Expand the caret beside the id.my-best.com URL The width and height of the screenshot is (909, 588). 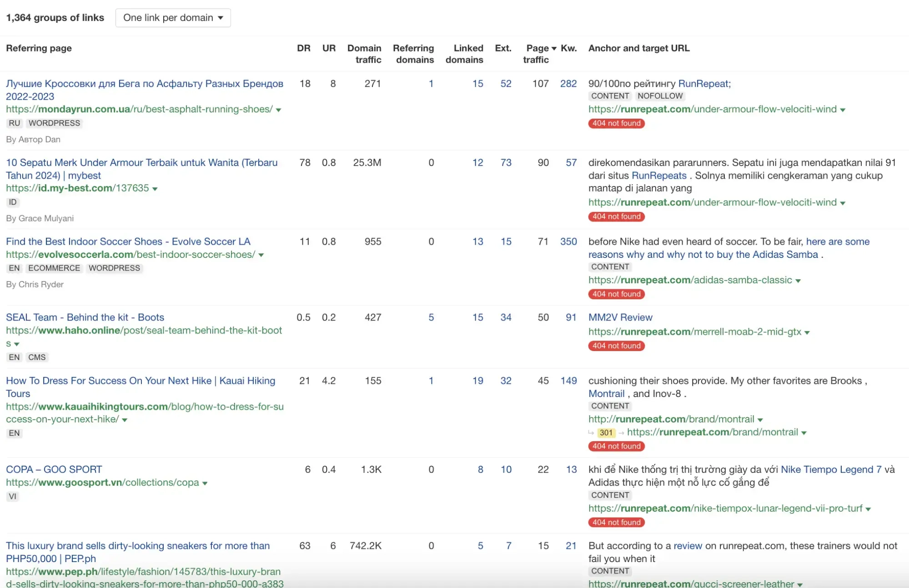click(155, 189)
